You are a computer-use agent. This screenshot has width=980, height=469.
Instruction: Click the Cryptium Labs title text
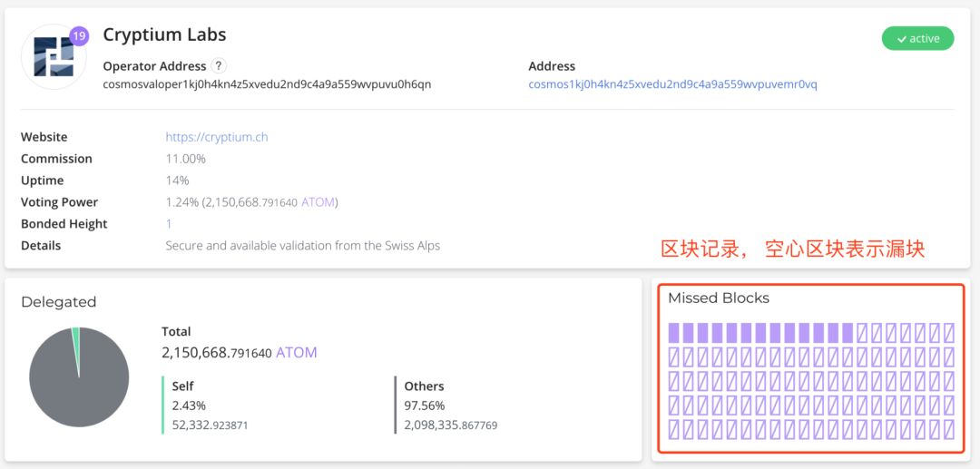[x=164, y=35]
